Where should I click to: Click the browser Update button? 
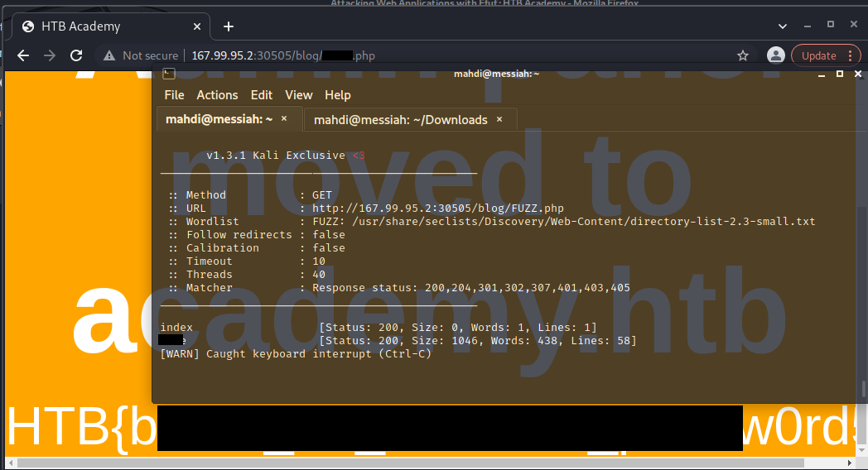(819, 55)
